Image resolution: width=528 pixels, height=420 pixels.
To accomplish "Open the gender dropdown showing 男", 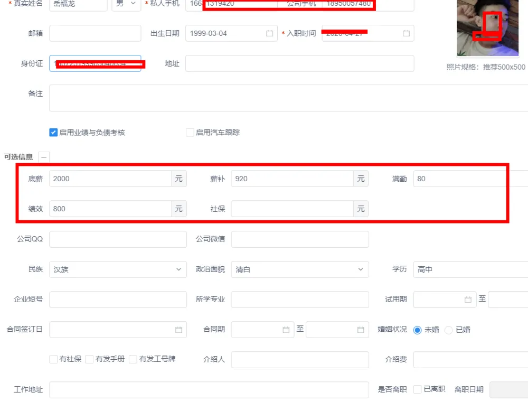I will (x=126, y=4).
